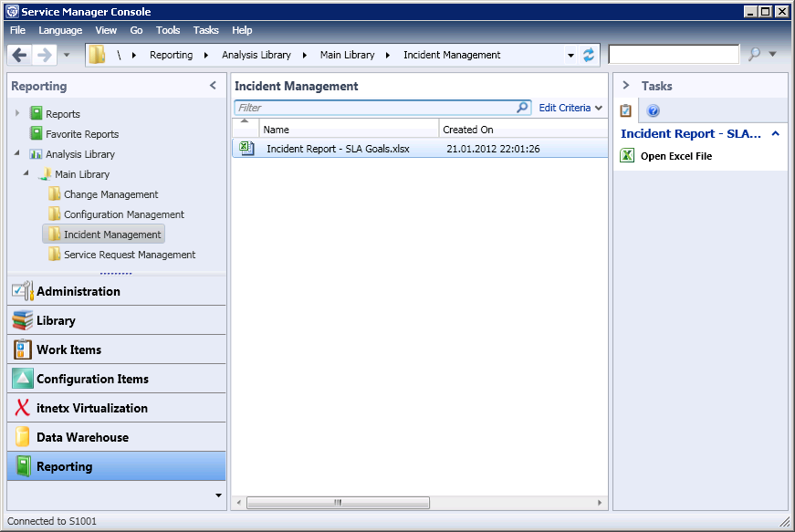This screenshot has height=532, width=795.
Task: Collapse the Incident Report tasks section
Action: 775,133
